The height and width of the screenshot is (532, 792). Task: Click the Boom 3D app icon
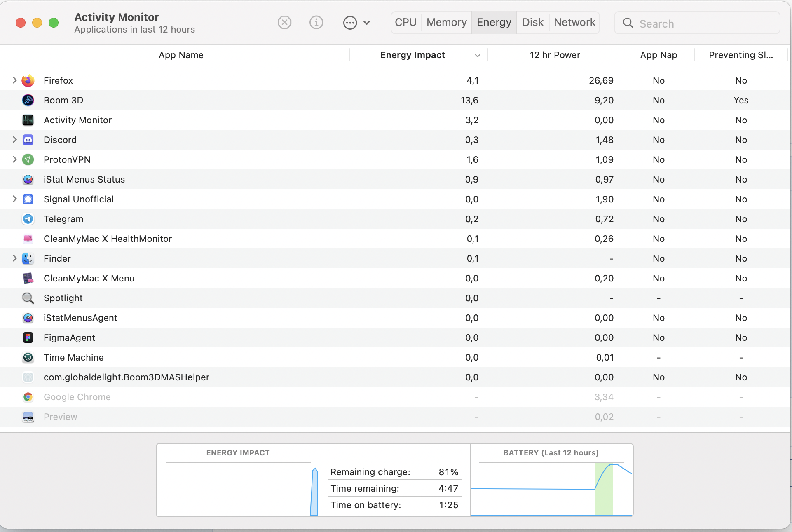pyautogui.click(x=28, y=100)
